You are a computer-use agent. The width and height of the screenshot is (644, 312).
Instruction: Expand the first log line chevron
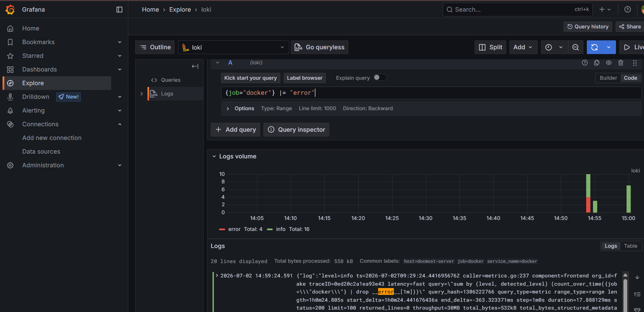coord(217,275)
